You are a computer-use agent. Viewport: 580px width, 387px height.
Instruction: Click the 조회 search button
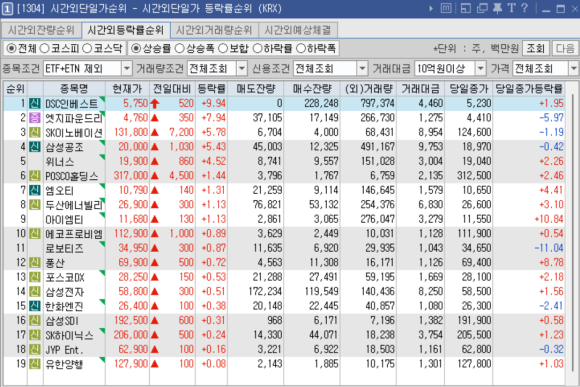[535, 48]
